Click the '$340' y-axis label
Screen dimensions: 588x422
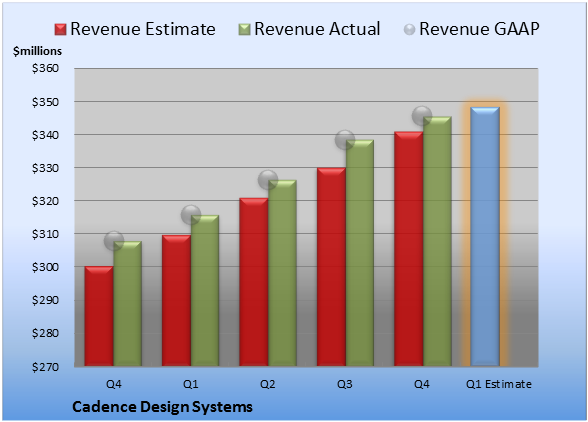click(x=45, y=135)
